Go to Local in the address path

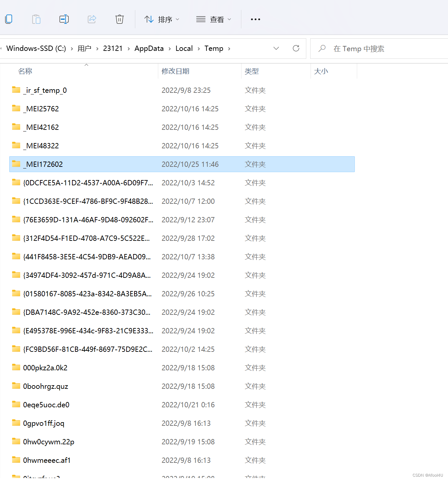click(x=184, y=49)
